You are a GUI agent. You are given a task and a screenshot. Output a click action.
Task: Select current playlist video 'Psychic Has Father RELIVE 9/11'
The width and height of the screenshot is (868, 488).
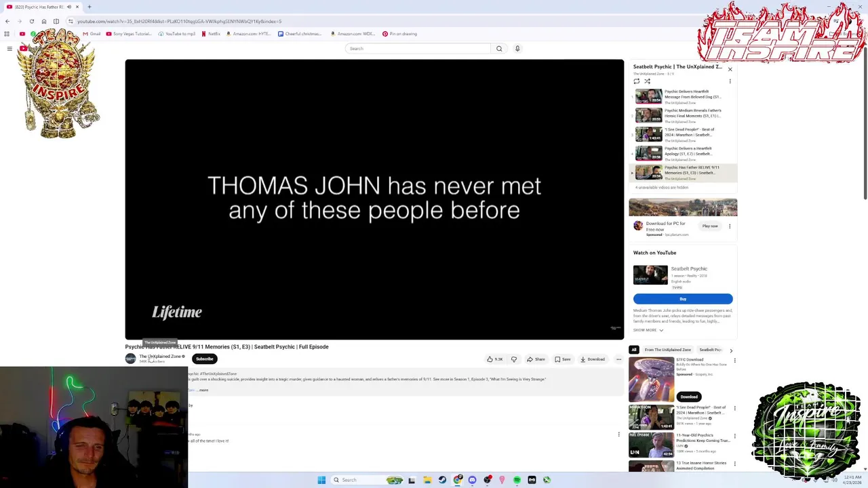pyautogui.click(x=683, y=173)
